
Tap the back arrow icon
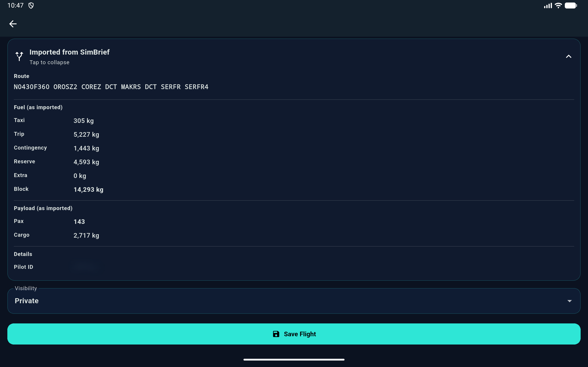tap(13, 24)
